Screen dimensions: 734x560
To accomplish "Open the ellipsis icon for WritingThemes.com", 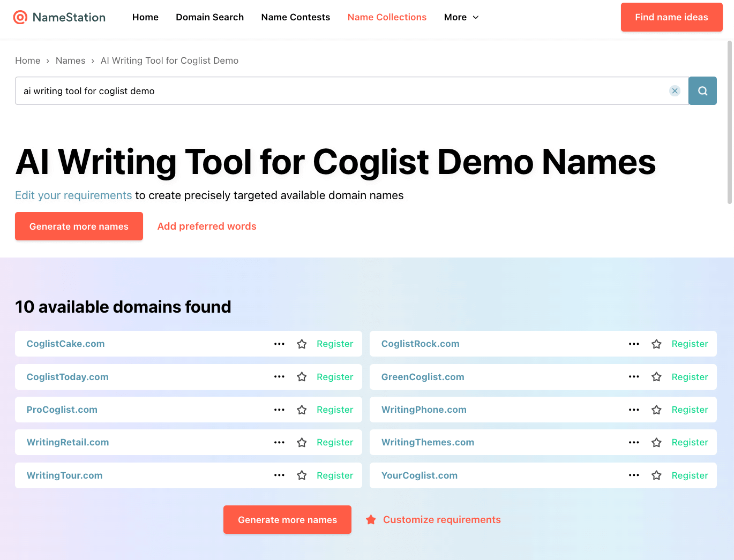I will point(634,442).
